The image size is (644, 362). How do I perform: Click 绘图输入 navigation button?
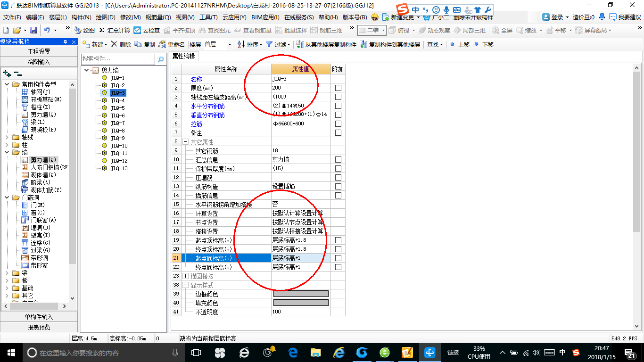pos(39,62)
